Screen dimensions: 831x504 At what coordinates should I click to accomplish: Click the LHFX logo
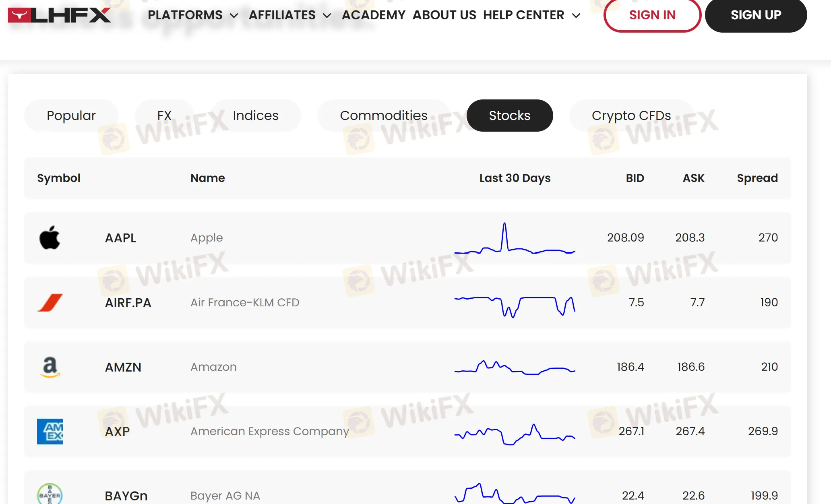(x=59, y=15)
